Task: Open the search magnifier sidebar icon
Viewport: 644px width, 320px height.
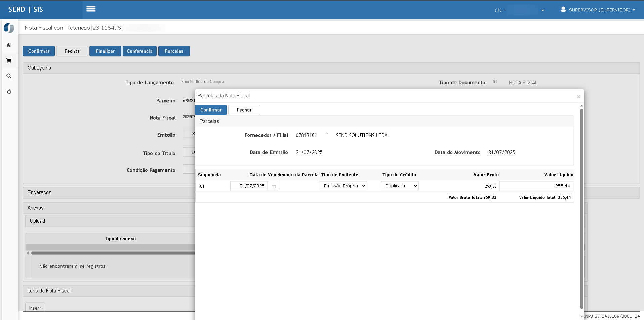Action: click(x=9, y=76)
